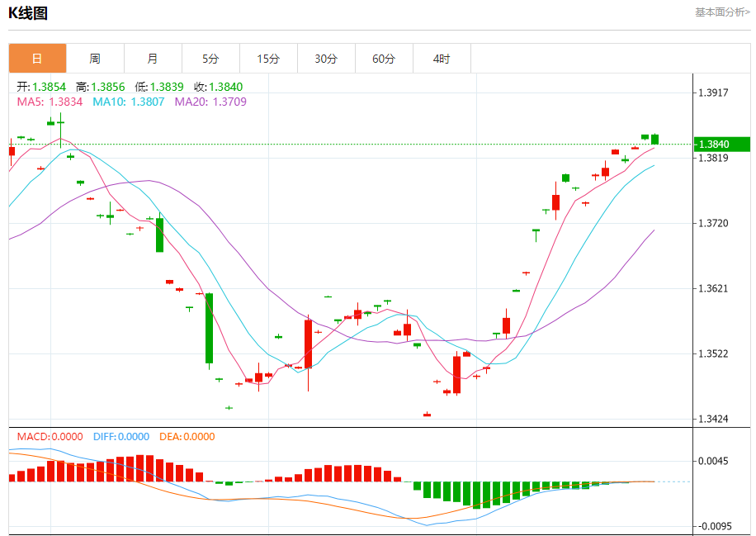Click the green 1.3840 current price tag

[x=721, y=145]
